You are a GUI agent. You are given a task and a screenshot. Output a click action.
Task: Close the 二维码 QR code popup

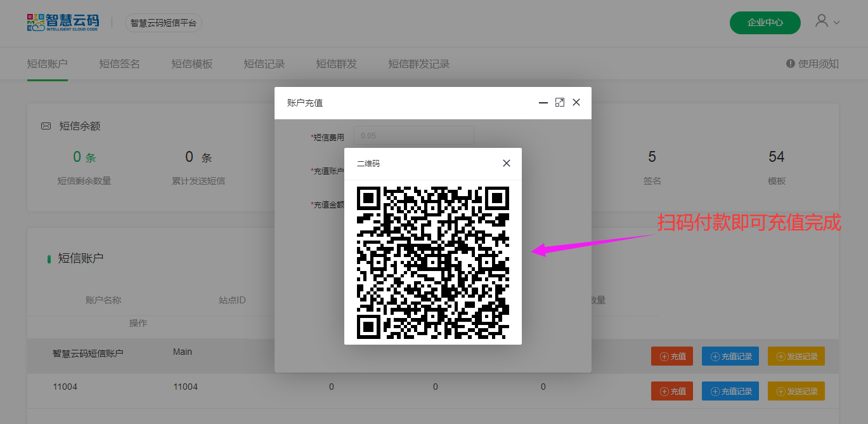point(506,163)
